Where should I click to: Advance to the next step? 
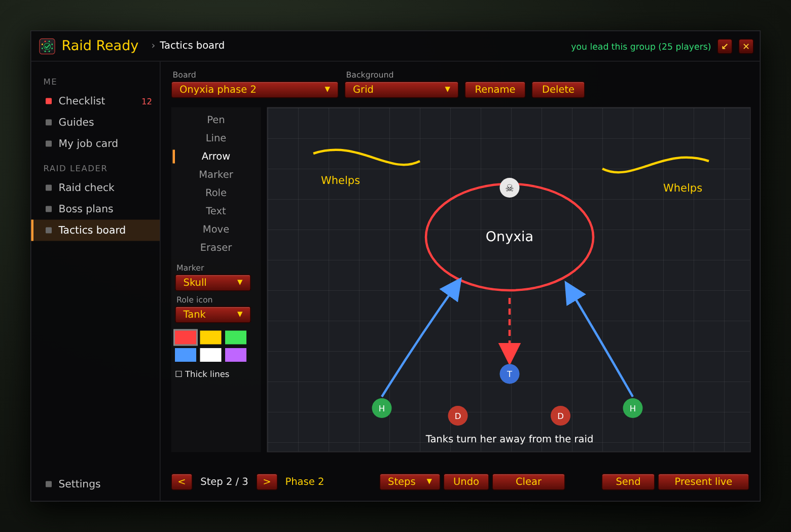tap(267, 481)
